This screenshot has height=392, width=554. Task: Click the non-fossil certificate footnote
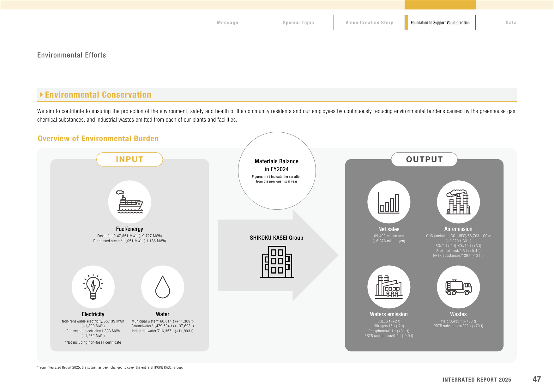coord(93,342)
